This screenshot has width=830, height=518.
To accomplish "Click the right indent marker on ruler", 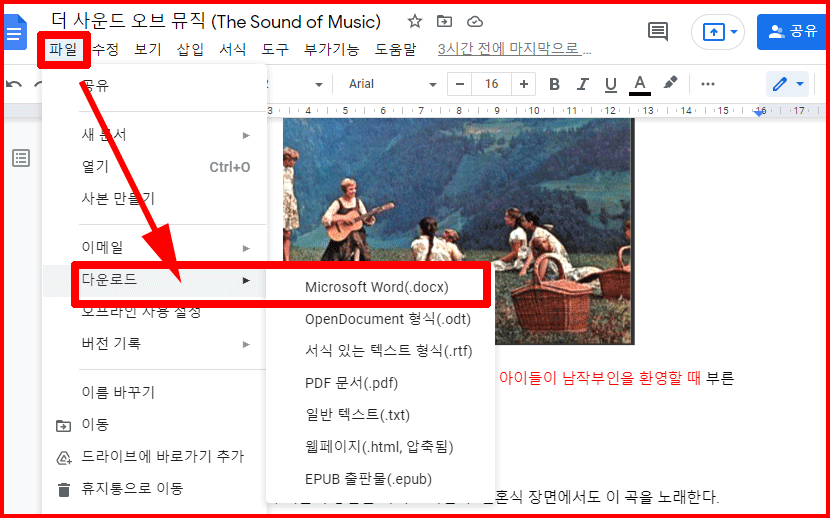I will 760,112.
